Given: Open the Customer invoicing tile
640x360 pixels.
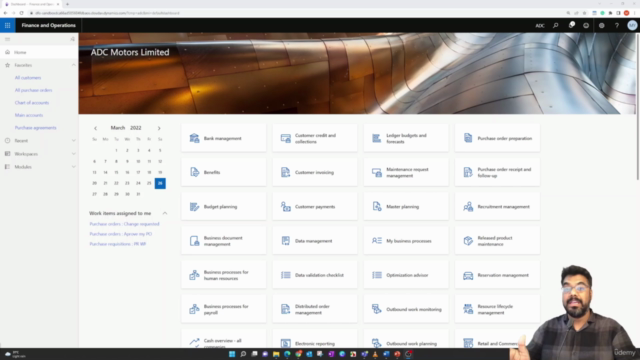Looking at the screenshot, I should (315, 172).
